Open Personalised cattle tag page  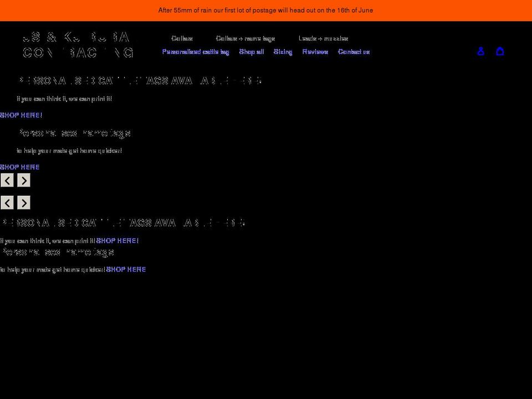(x=196, y=52)
